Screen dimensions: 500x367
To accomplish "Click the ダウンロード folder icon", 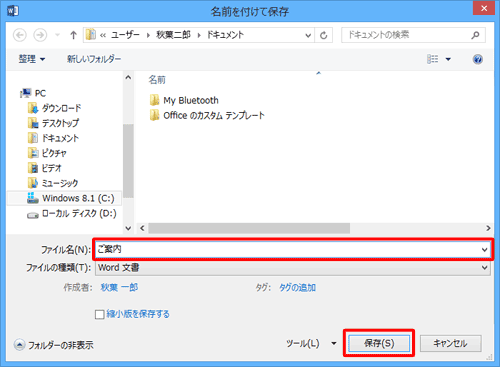I will (33, 108).
